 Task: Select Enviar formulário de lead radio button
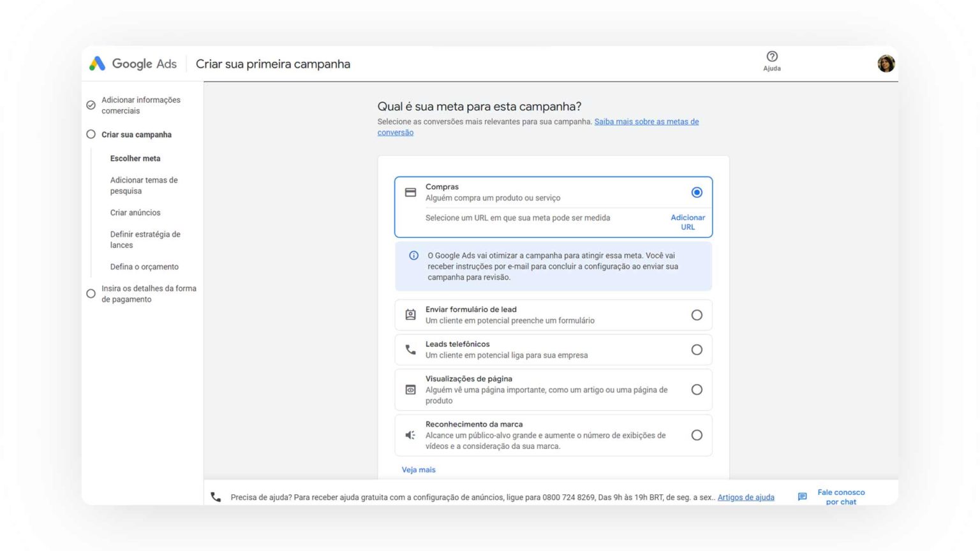pyautogui.click(x=697, y=314)
